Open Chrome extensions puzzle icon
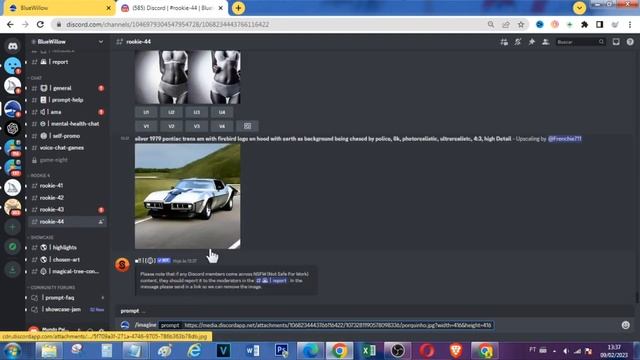The height and width of the screenshot is (360, 640). coord(584,24)
